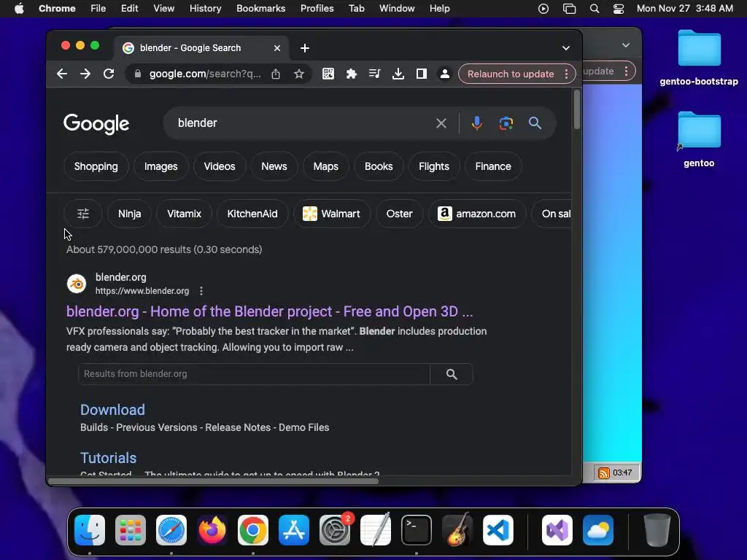
Task: Open Firefox from the Dock
Action: tap(212, 530)
